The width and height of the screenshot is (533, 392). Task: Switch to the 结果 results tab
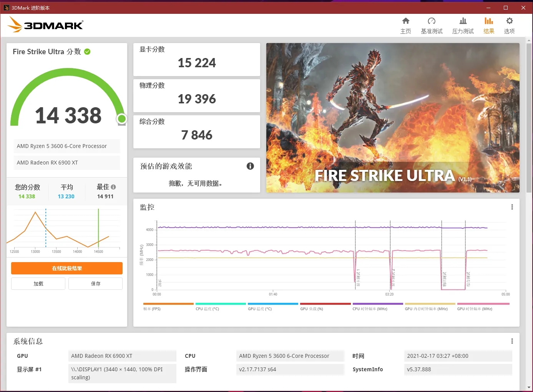(x=489, y=26)
